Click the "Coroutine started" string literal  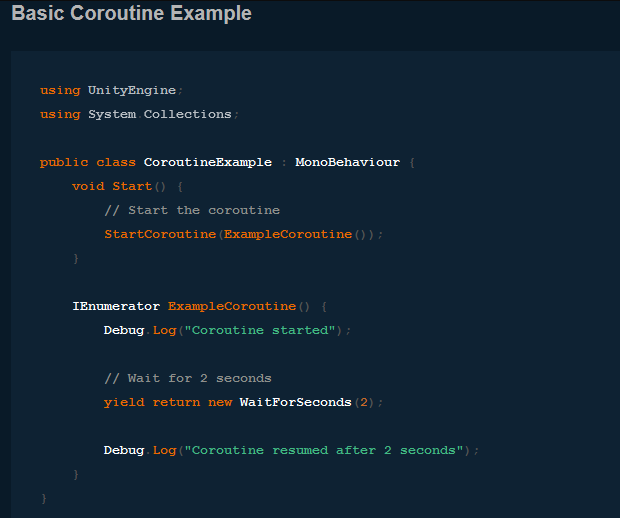click(260, 330)
